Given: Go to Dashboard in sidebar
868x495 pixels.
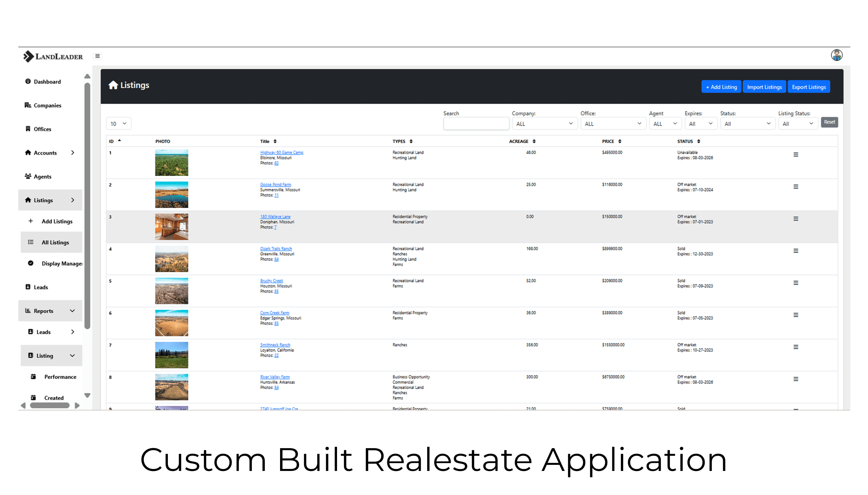Looking at the screenshot, I should [47, 82].
